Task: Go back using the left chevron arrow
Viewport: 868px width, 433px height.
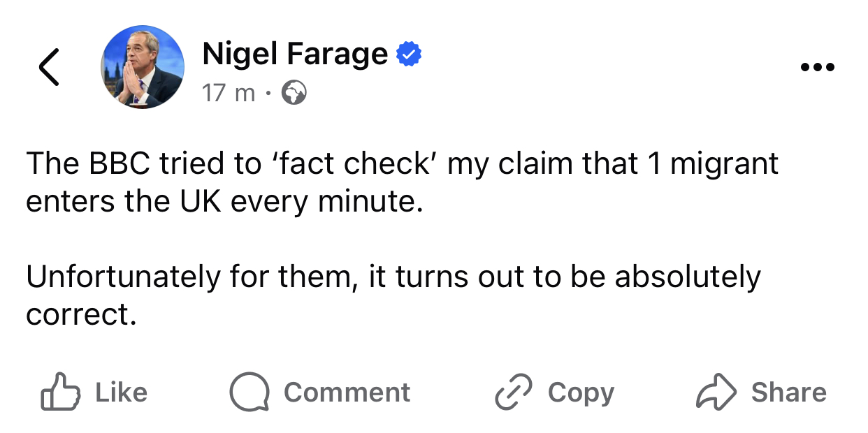Action: pos(48,67)
